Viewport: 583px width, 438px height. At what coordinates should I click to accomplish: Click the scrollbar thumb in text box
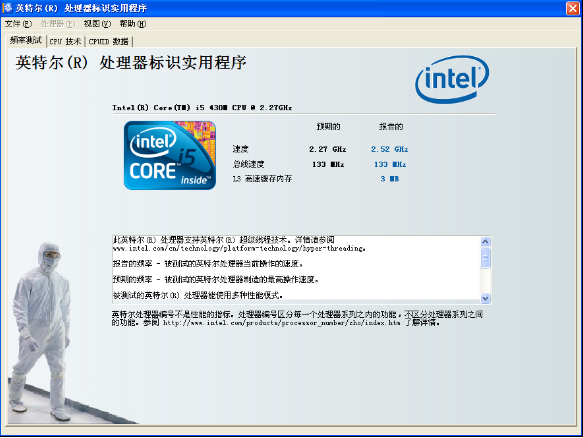[485, 257]
